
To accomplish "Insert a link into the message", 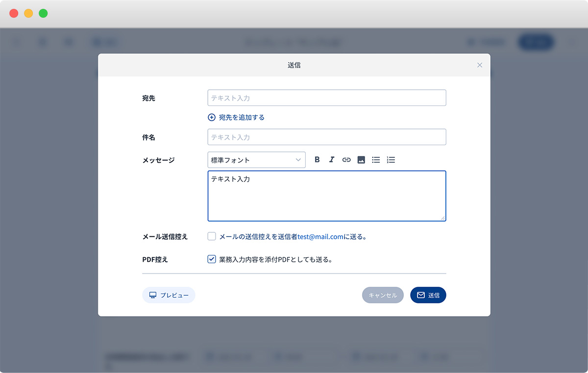I will click(x=346, y=160).
